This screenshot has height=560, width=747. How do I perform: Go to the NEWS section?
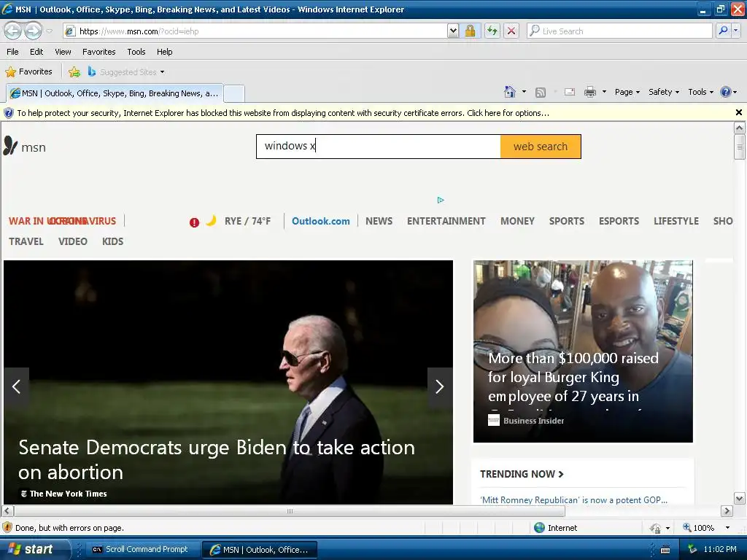click(379, 221)
